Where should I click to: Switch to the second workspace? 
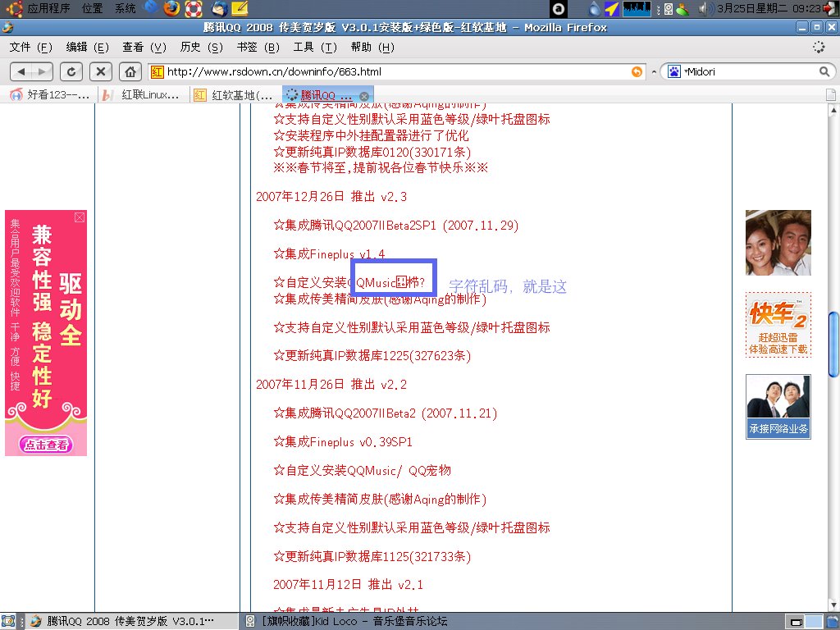click(814, 622)
